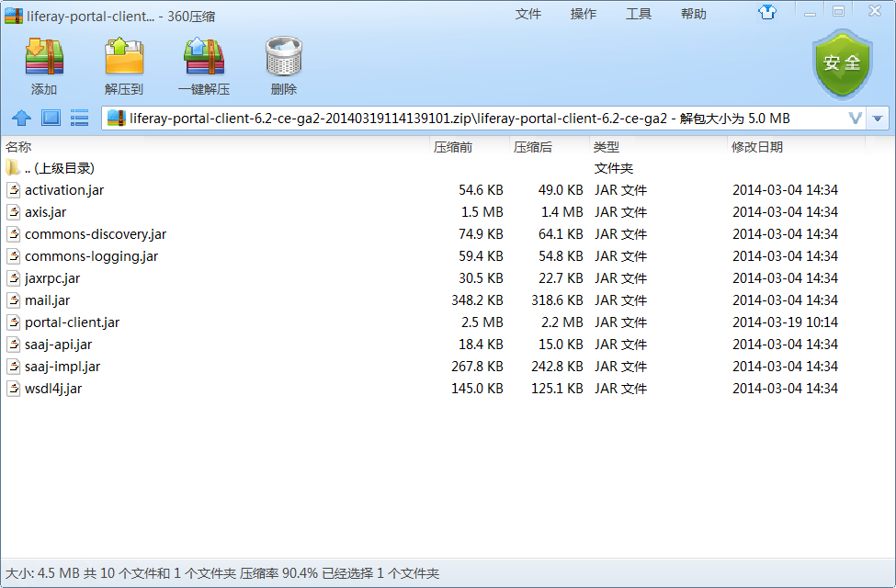Open the 帮助 menu
The width and height of the screenshot is (896, 588).
(693, 15)
